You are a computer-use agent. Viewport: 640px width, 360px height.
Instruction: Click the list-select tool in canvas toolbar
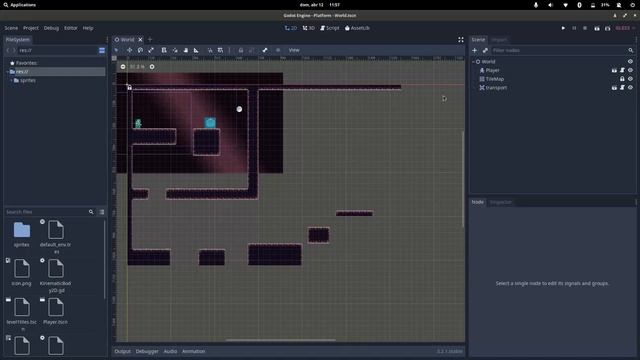coord(164,50)
